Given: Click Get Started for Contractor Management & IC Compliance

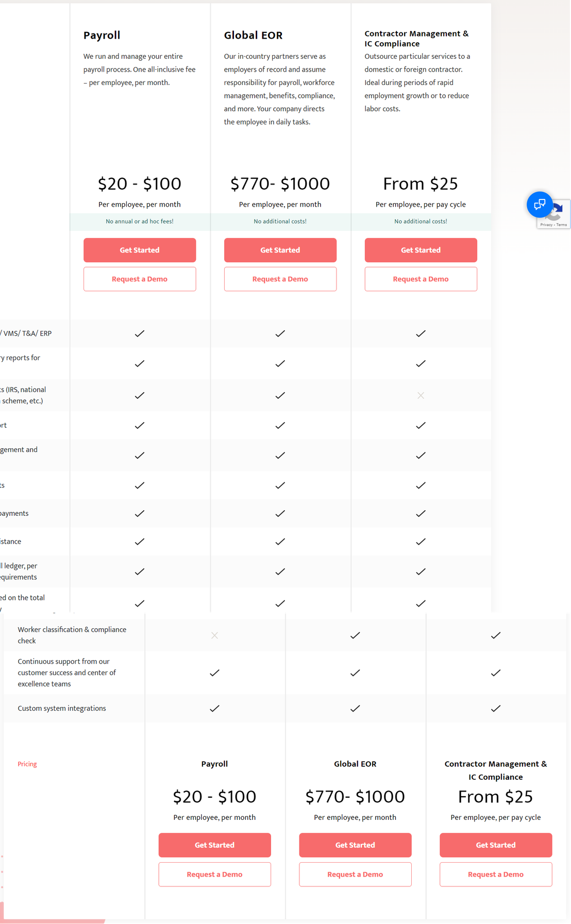Looking at the screenshot, I should coord(421,250).
